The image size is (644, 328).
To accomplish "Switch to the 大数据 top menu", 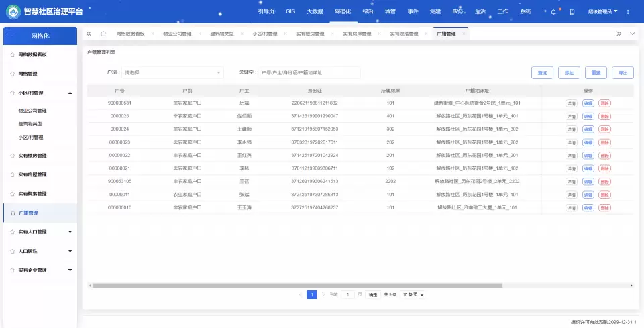I will pos(315,11).
